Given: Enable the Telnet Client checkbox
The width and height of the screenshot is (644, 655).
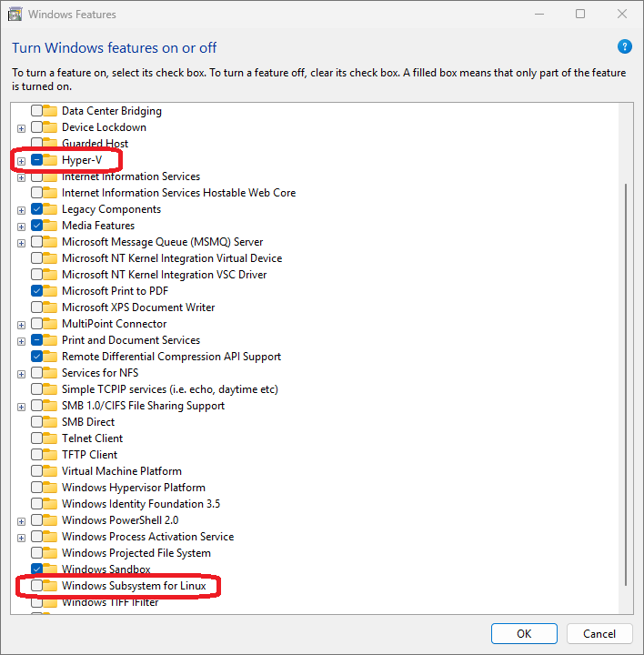Looking at the screenshot, I should 36,438.
